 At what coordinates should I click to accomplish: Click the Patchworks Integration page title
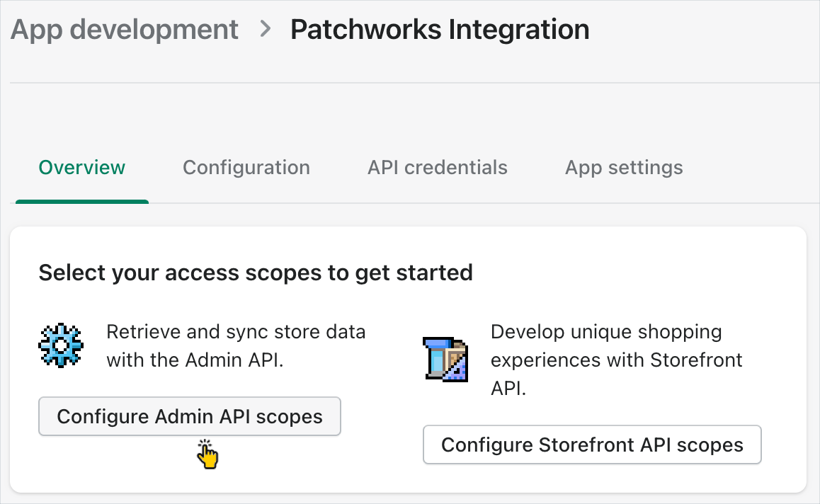440,30
